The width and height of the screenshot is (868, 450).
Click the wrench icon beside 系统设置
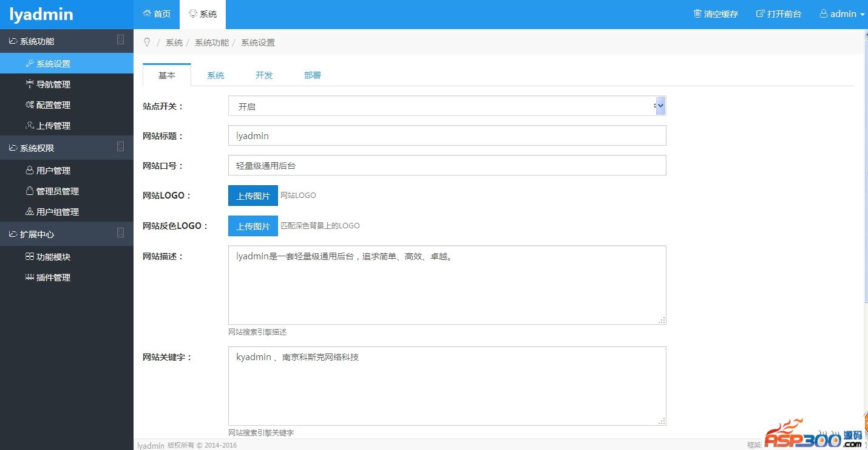[x=29, y=64]
